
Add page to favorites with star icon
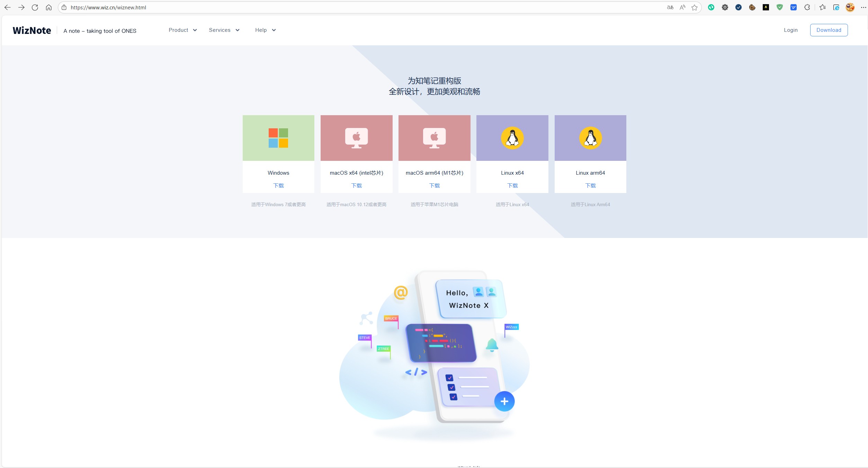695,7
